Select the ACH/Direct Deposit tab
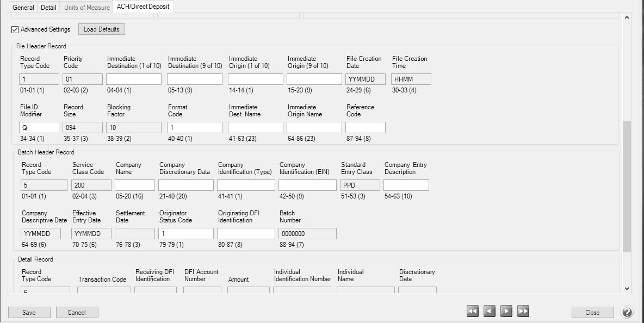This screenshot has width=644, height=323. [143, 7]
